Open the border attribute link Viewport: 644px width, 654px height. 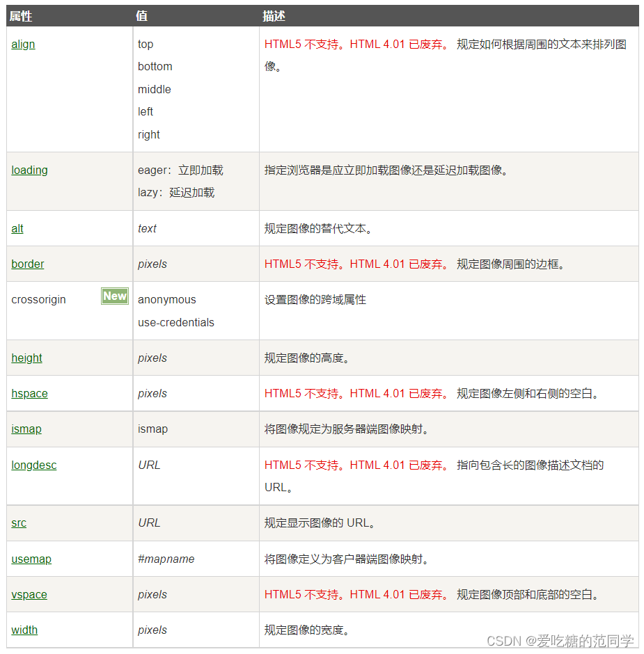[28, 264]
